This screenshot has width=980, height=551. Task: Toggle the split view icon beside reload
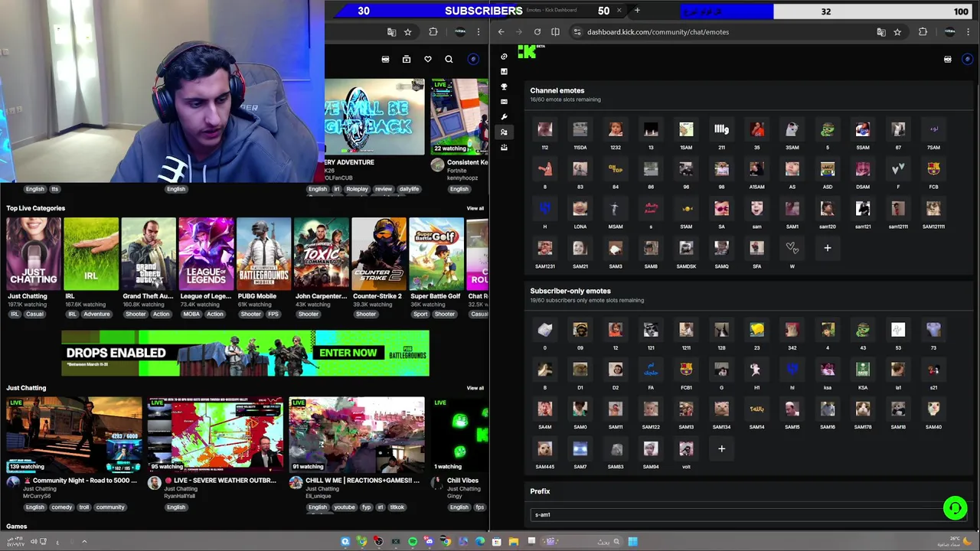(555, 32)
